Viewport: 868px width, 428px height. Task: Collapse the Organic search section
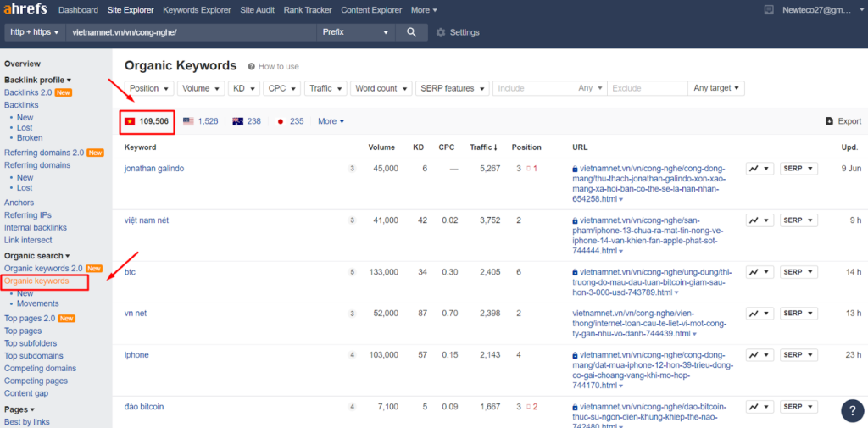click(37, 256)
